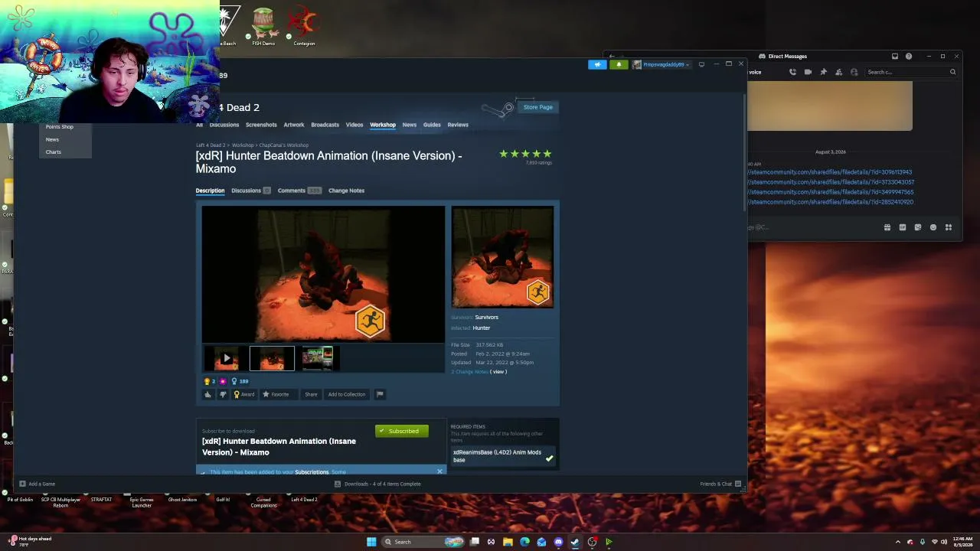Expand the Pimpswagdaddy69 account dropdown
Image resolution: width=980 pixels, height=551 pixels.
click(x=661, y=64)
